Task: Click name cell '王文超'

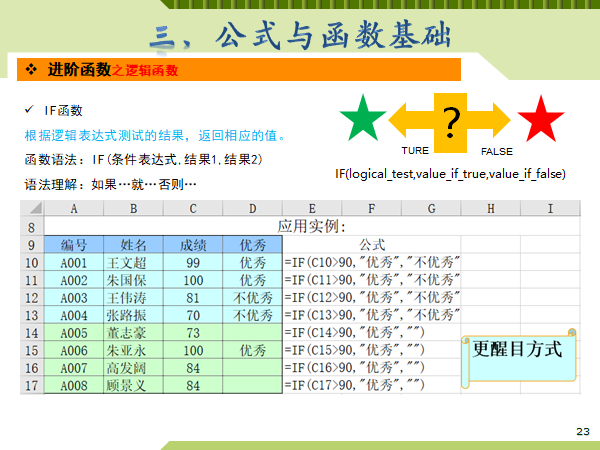Action: click(133, 263)
